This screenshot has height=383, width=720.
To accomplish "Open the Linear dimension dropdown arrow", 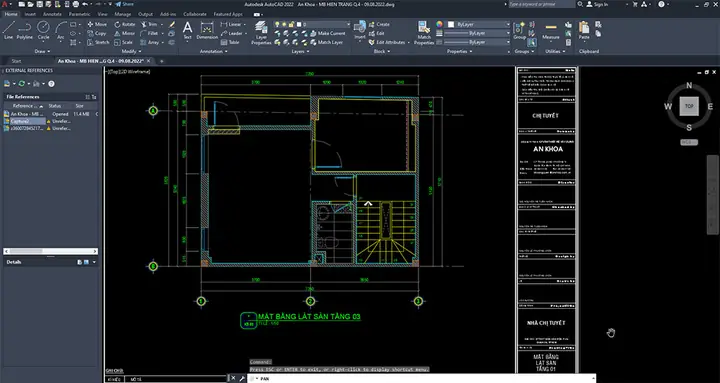I will pos(245,24).
